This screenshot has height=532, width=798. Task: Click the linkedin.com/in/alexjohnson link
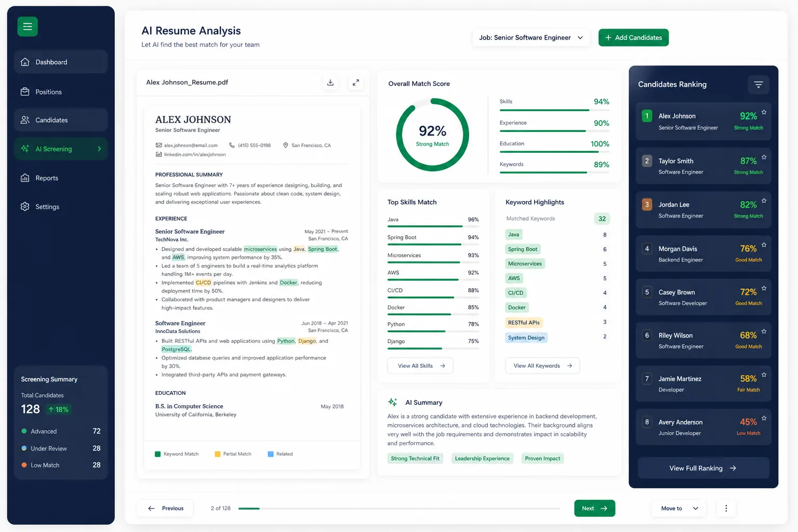pyautogui.click(x=195, y=154)
